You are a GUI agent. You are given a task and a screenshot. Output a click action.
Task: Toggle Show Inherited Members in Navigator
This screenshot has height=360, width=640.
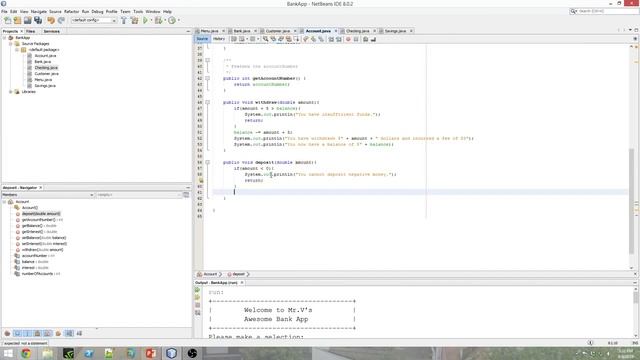pos(7,333)
